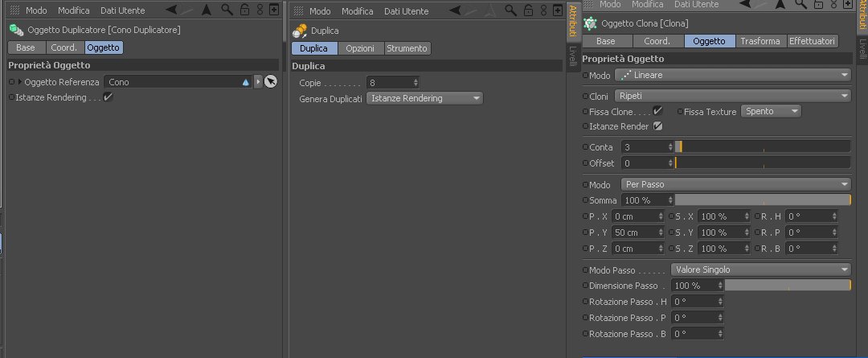Open the Lineare mode dropdown
The width and height of the screenshot is (868, 358).
click(732, 75)
